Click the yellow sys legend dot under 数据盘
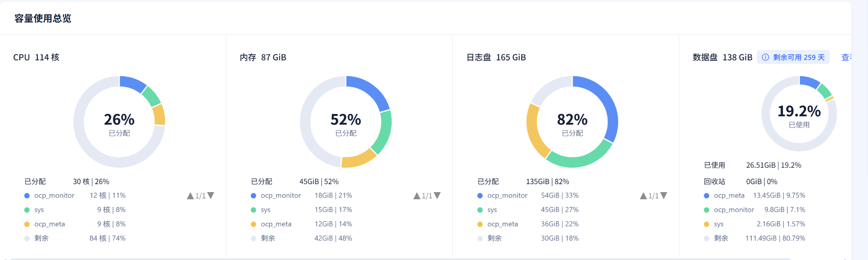This screenshot has height=260, width=868. [706, 224]
